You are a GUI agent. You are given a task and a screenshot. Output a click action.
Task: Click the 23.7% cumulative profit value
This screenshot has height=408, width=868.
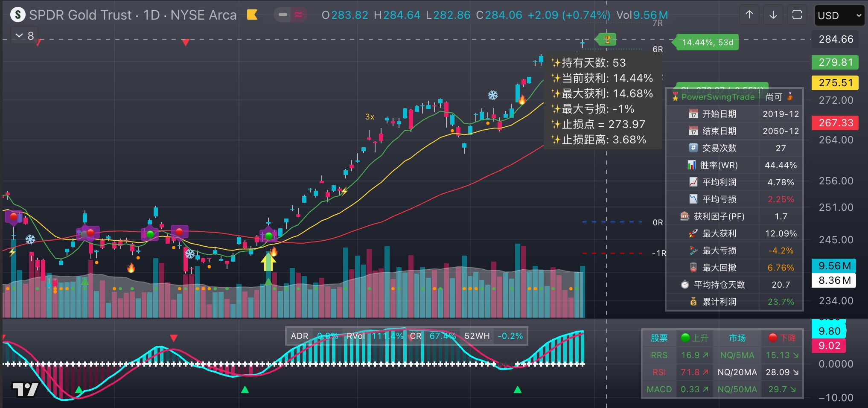(781, 302)
